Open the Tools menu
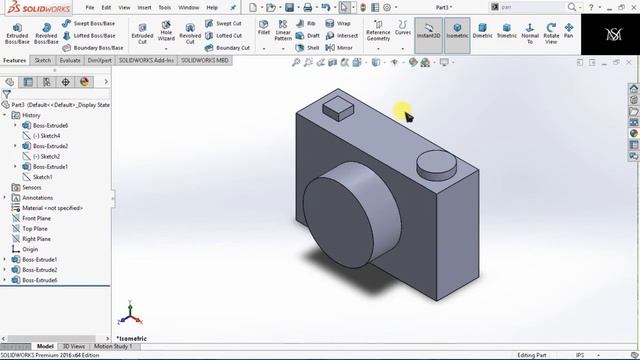 [164, 7]
